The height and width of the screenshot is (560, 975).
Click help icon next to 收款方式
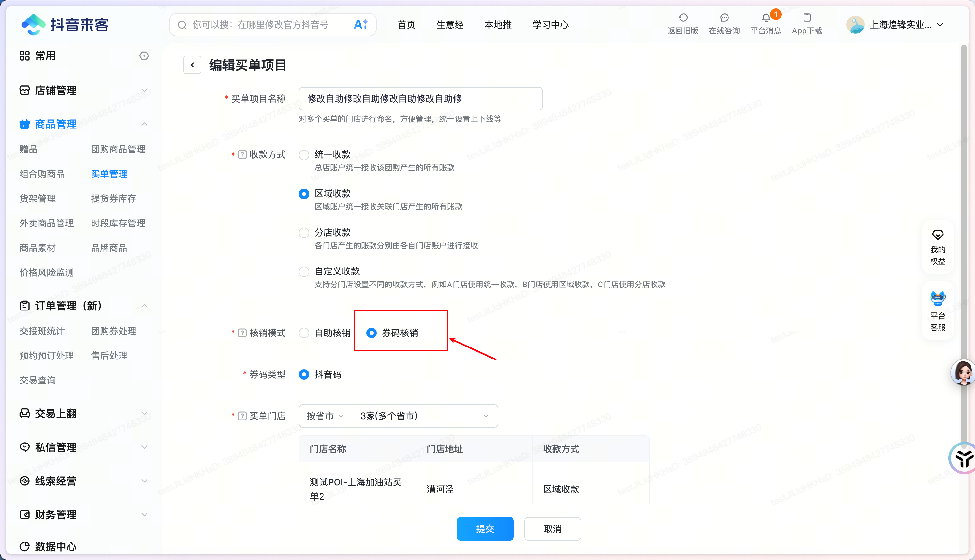[x=242, y=155]
